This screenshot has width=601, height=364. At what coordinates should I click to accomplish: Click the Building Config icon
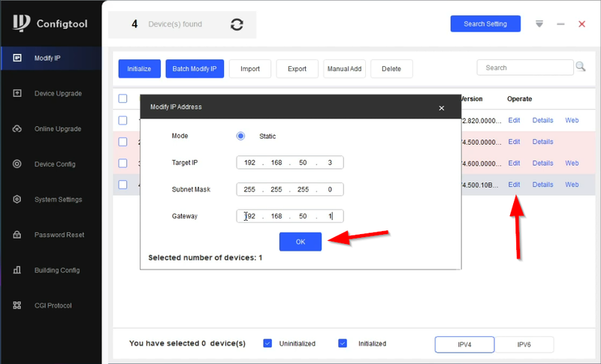pyautogui.click(x=17, y=270)
